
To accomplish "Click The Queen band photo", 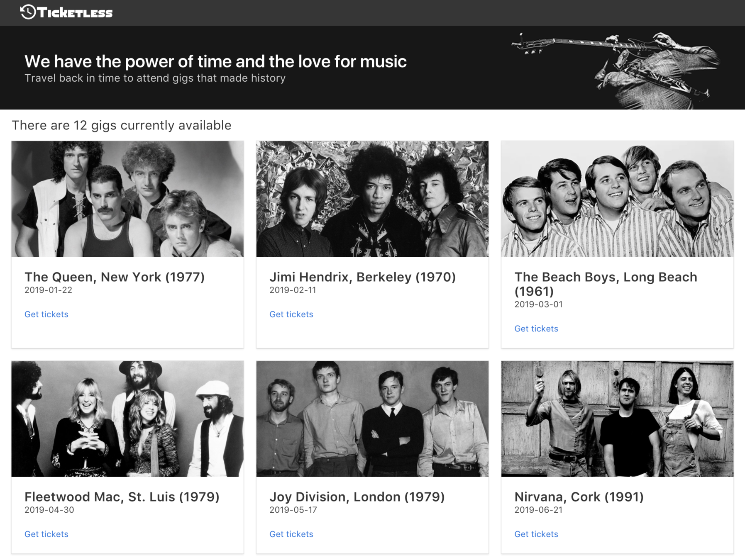I will click(127, 199).
